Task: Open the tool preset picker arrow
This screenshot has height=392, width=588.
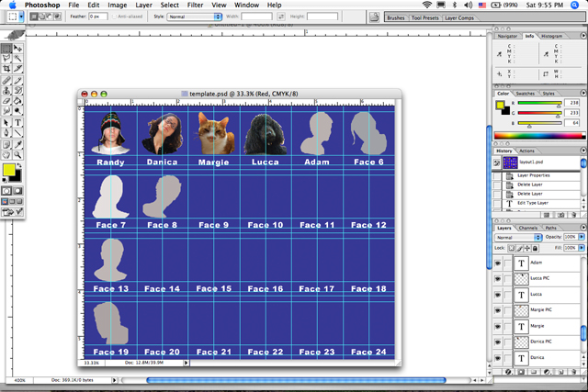Action: 21,17
